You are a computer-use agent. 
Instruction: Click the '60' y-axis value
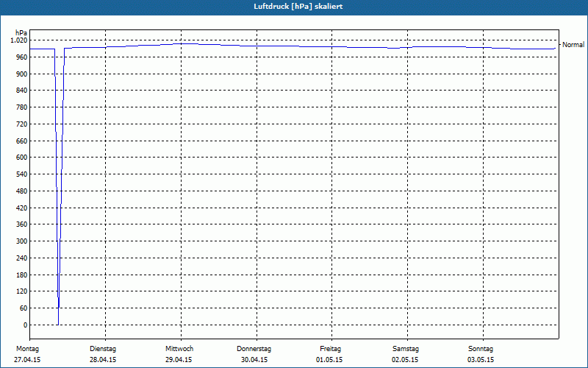coord(24,308)
